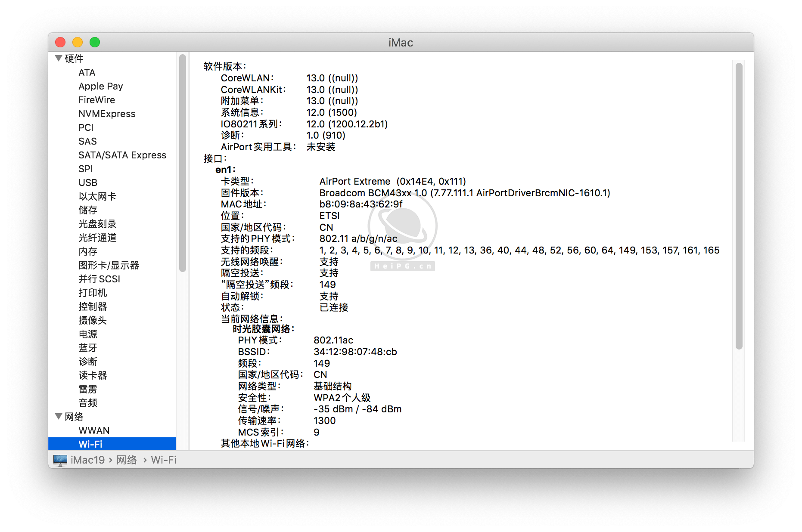
Task: Open the 以太网卡 Ethernet cards entry
Action: point(97,196)
